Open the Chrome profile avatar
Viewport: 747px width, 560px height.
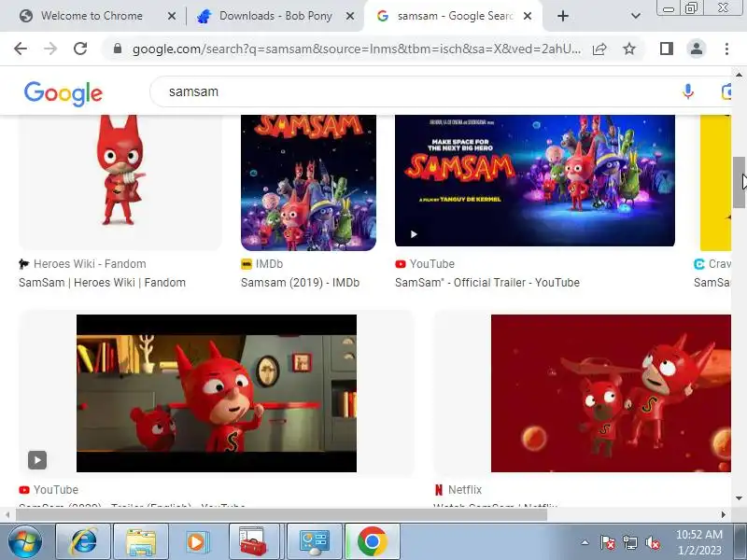click(x=696, y=49)
